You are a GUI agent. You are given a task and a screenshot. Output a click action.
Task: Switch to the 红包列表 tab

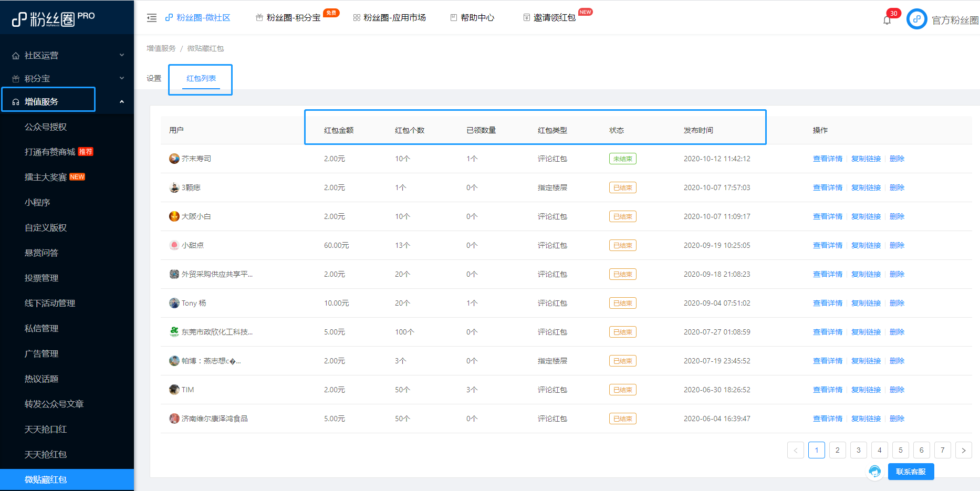[x=201, y=78]
